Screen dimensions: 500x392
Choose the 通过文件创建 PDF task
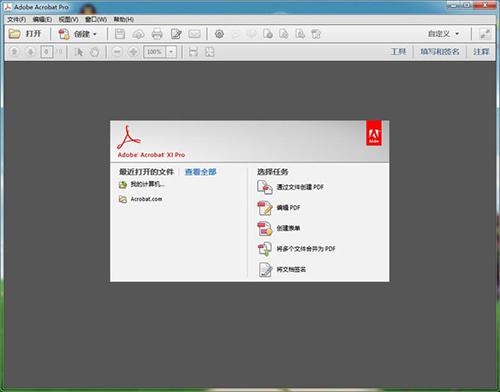[290, 187]
